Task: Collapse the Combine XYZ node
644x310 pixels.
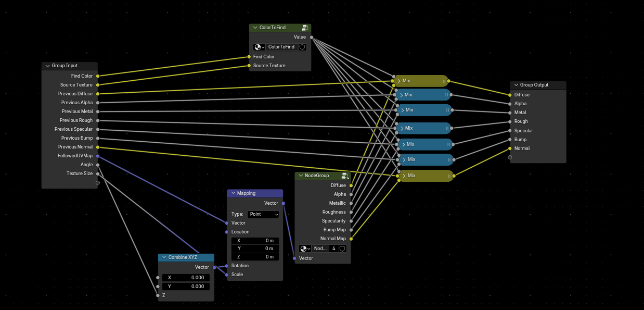Action: point(164,257)
